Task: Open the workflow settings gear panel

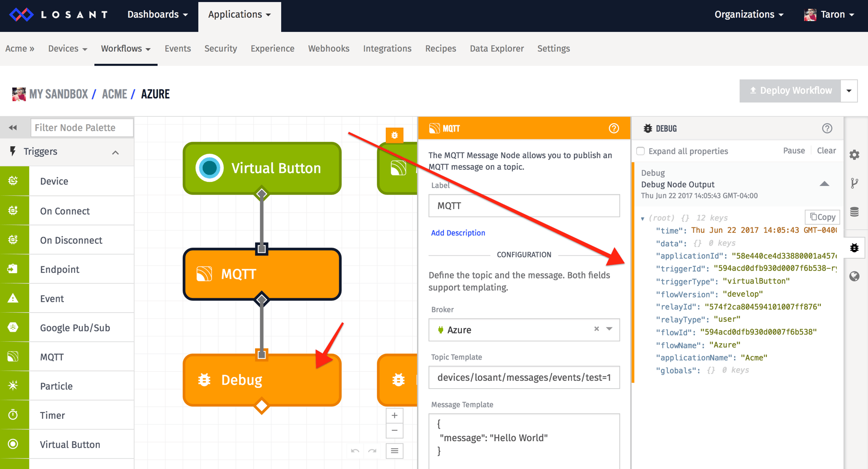Action: (x=855, y=154)
